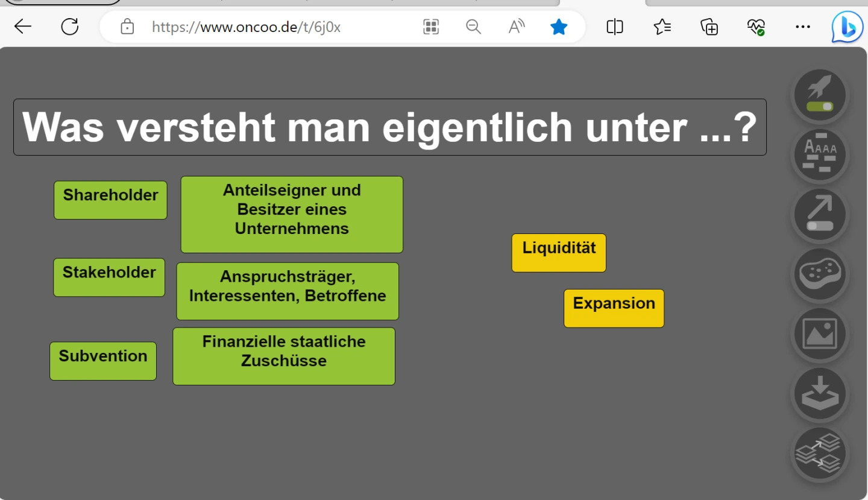Open the Collections icon in toolbar

pos(709,27)
